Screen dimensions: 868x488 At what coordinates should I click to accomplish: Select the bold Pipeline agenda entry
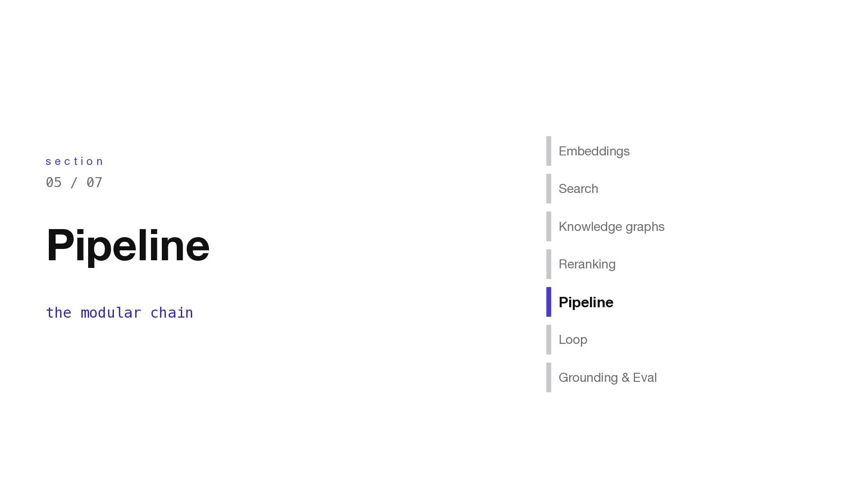(586, 302)
